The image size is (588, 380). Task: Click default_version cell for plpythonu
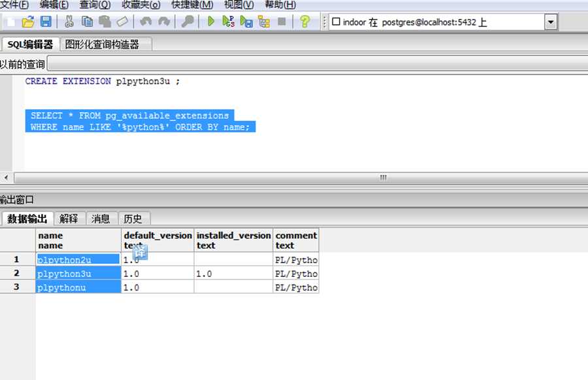pyautogui.click(x=157, y=287)
